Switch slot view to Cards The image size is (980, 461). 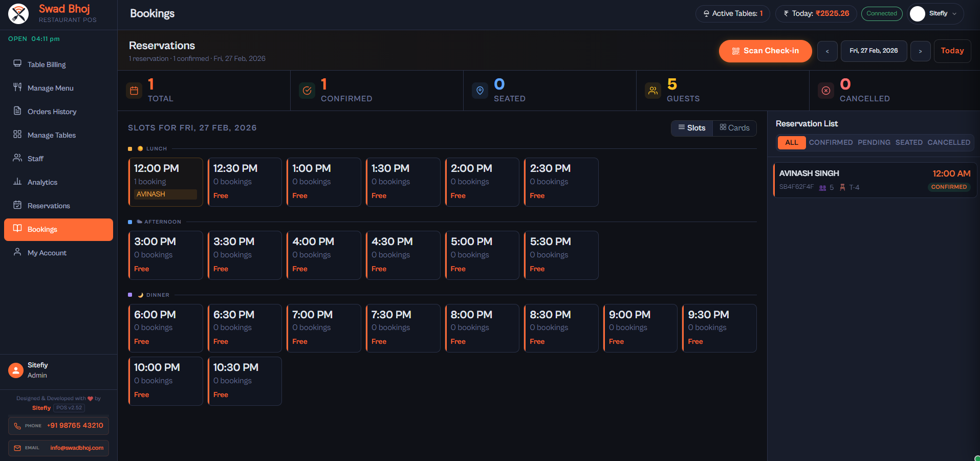point(734,128)
